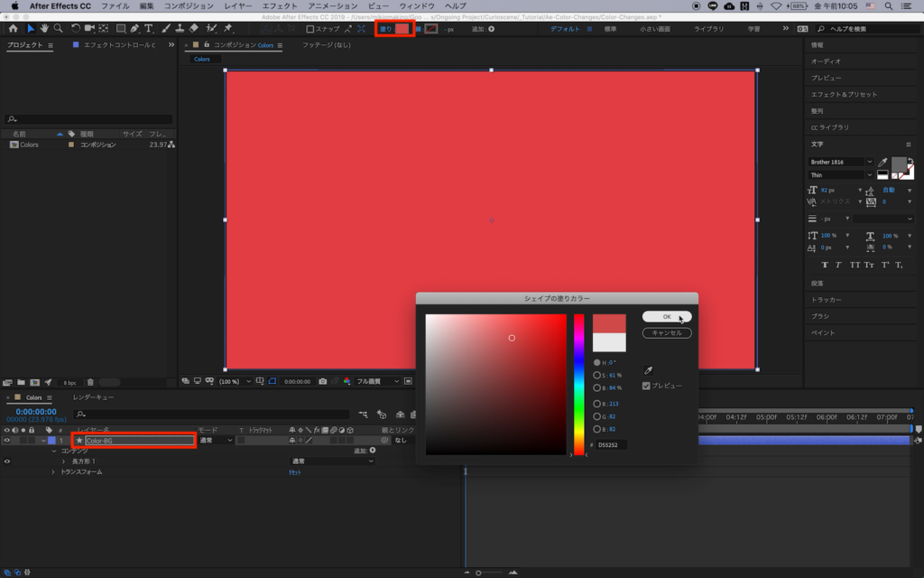
Task: Switch to the レンダーキュー tab
Action: [x=94, y=397]
